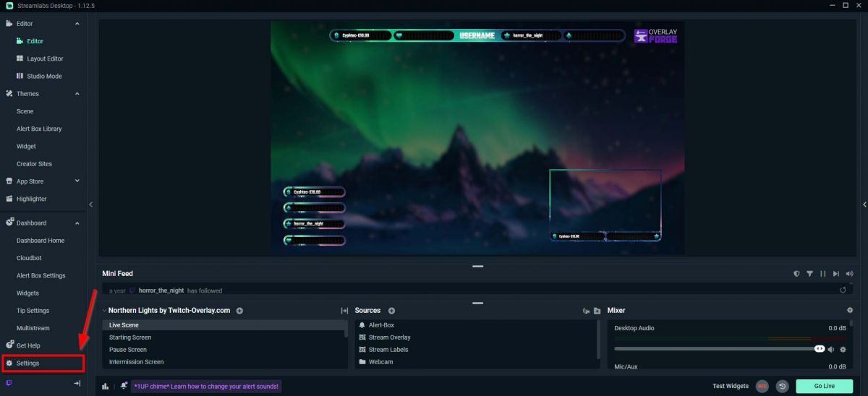Open the Multistream page
The height and width of the screenshot is (396, 868).
[x=33, y=328]
